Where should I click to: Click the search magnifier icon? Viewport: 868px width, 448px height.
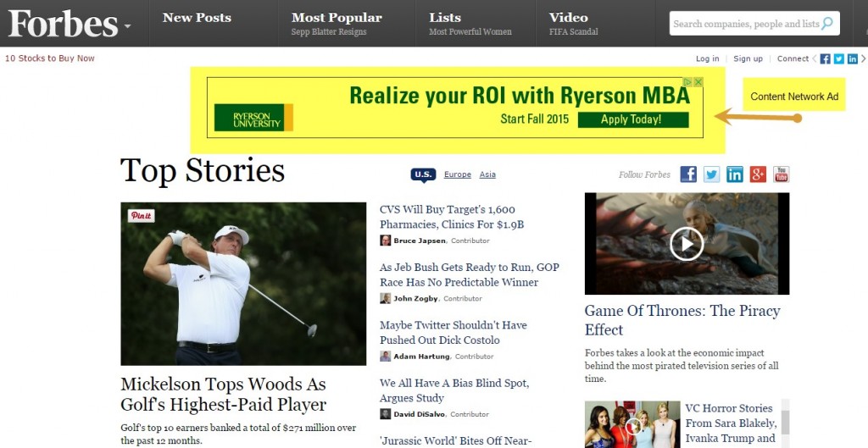(x=827, y=23)
